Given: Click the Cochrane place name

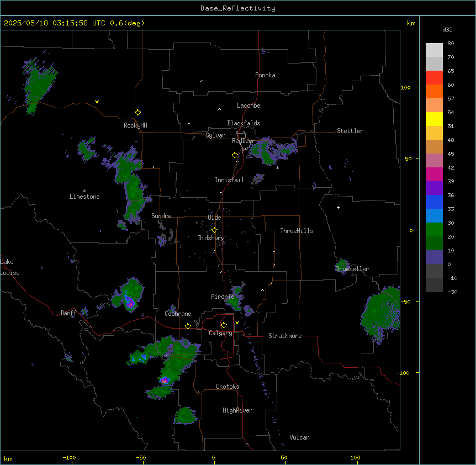Looking at the screenshot, I should pos(178,314).
